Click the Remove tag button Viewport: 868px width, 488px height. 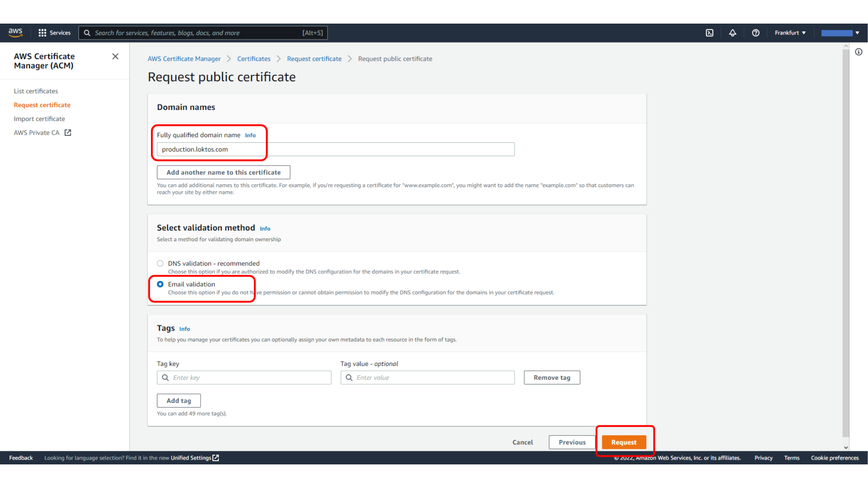pos(552,378)
